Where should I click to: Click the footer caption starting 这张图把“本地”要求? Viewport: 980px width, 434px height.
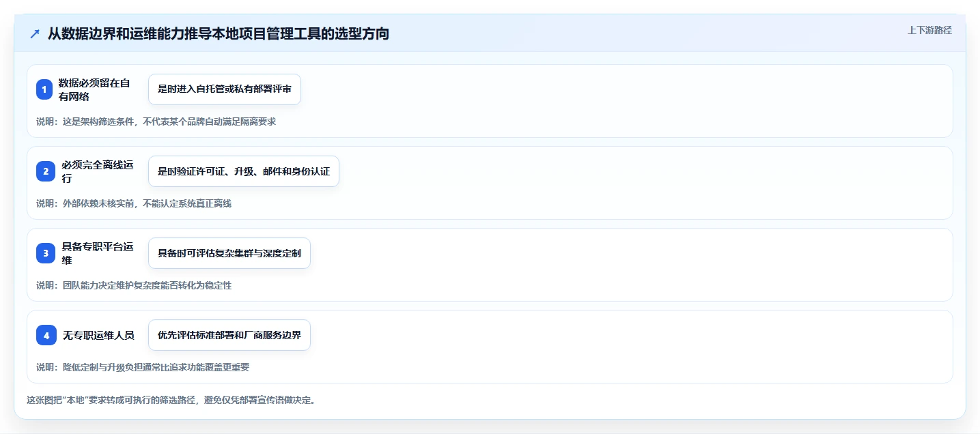point(171,400)
